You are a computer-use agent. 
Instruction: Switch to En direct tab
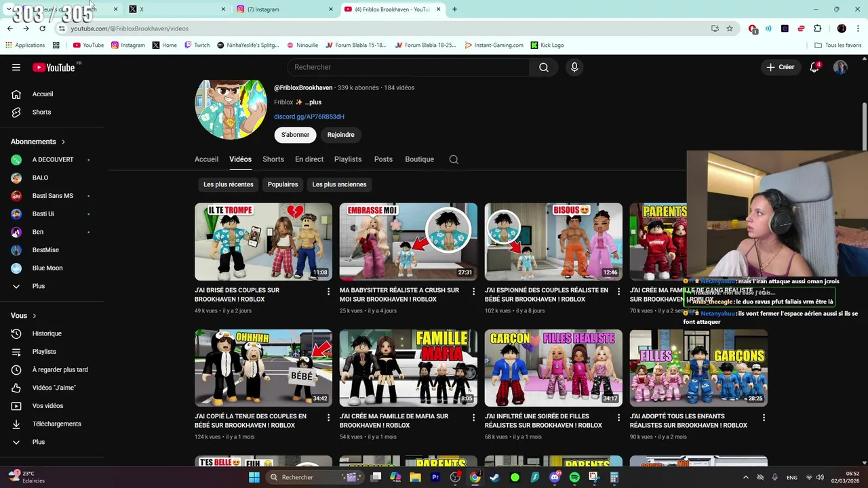point(309,159)
